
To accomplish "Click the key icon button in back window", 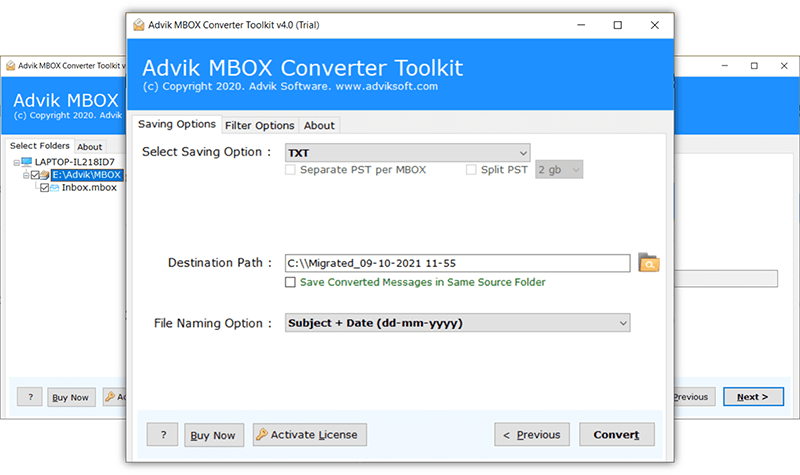I will tap(114, 396).
